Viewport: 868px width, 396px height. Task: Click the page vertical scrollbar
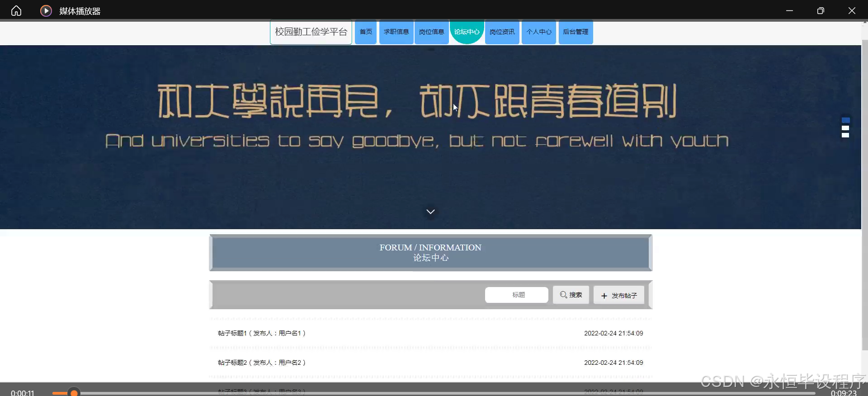864,194
